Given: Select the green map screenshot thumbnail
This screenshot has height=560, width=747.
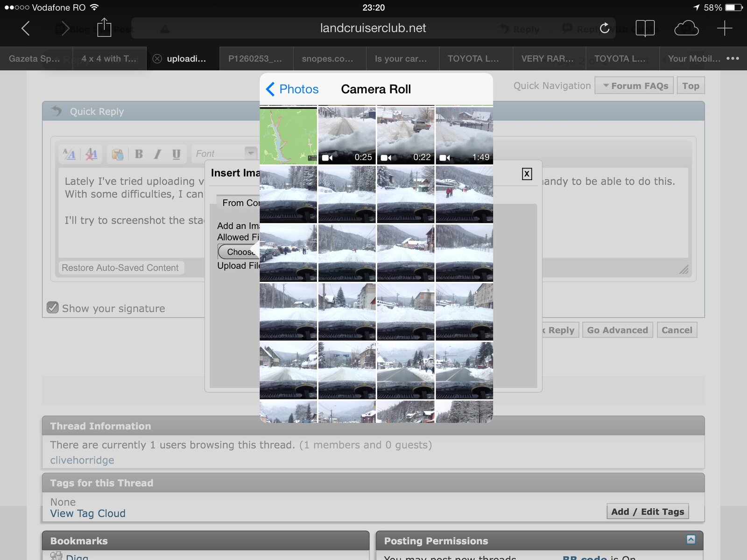Looking at the screenshot, I should (x=288, y=135).
